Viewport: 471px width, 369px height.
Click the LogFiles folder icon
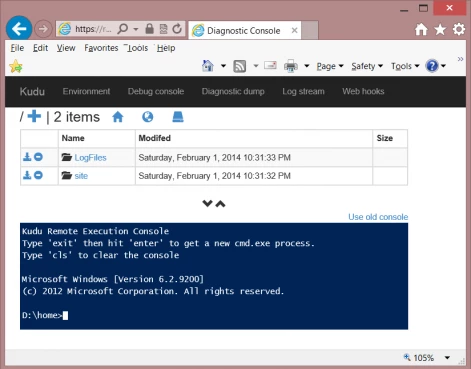pos(67,157)
